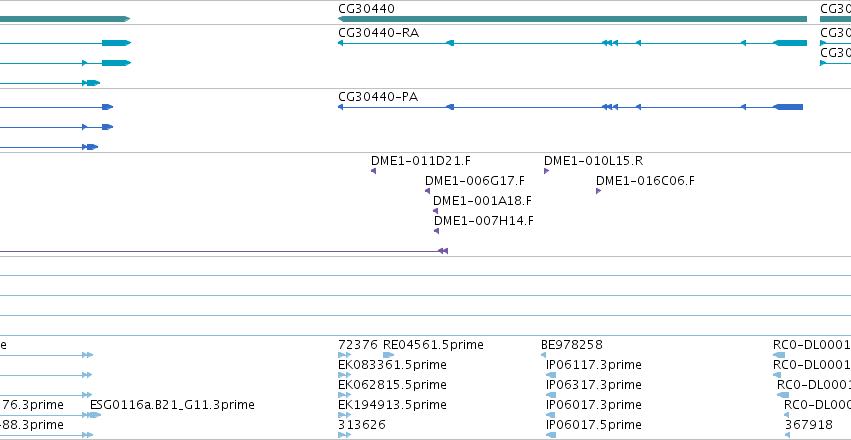Select the arrow glyph under EK194913.5prime
This screenshot has height=440, width=851.
click(345, 415)
